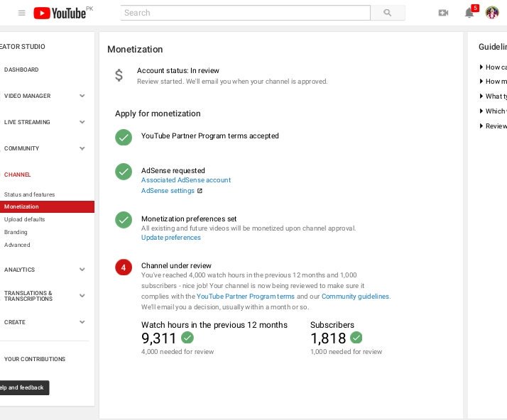
Task: Open the Create menu item
Action: pyautogui.click(x=15, y=322)
